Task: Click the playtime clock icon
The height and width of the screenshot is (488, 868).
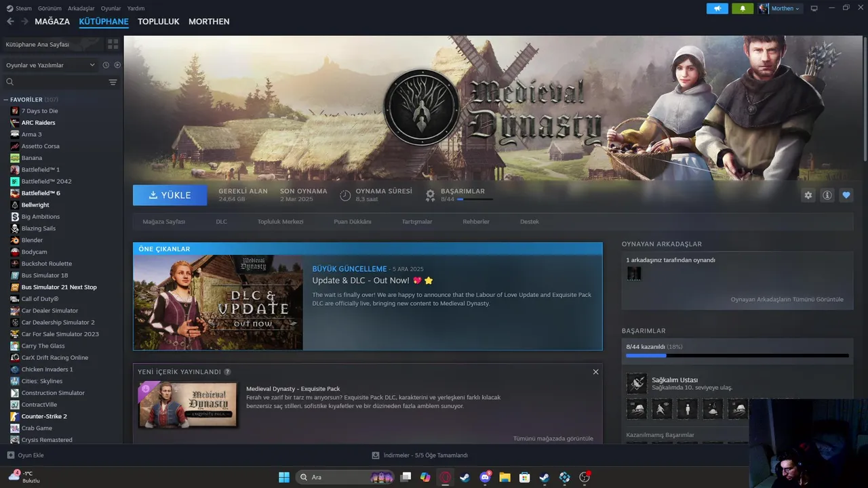Action: click(x=345, y=195)
